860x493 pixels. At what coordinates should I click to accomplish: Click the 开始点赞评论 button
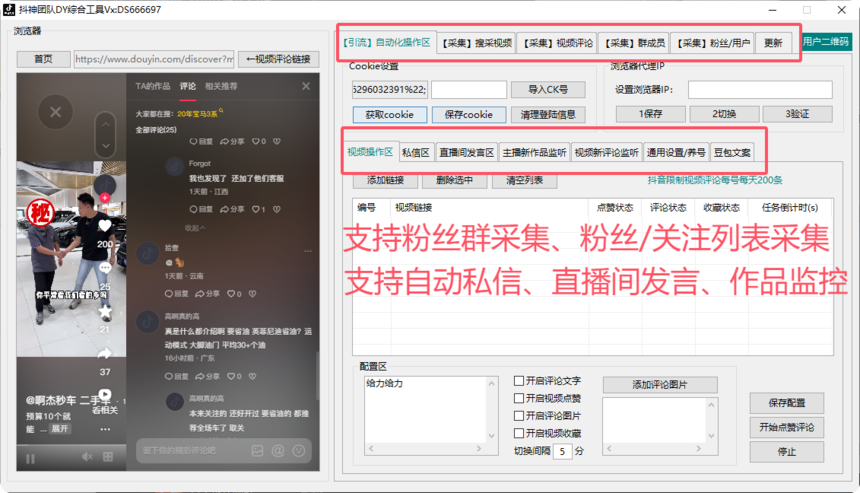787,427
